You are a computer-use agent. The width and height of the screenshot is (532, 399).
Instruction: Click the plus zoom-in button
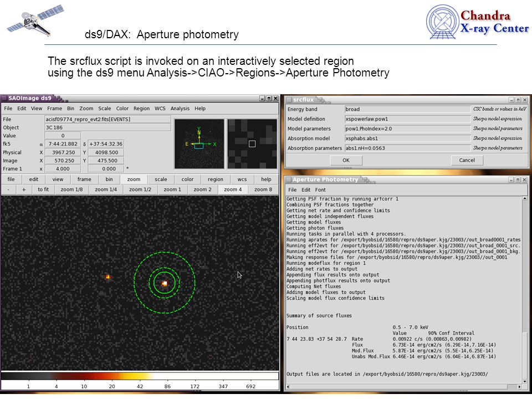click(24, 190)
